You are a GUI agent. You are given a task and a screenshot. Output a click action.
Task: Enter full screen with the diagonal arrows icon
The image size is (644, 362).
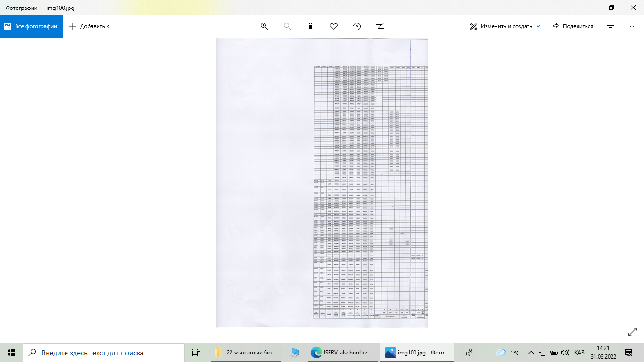pos(633,332)
